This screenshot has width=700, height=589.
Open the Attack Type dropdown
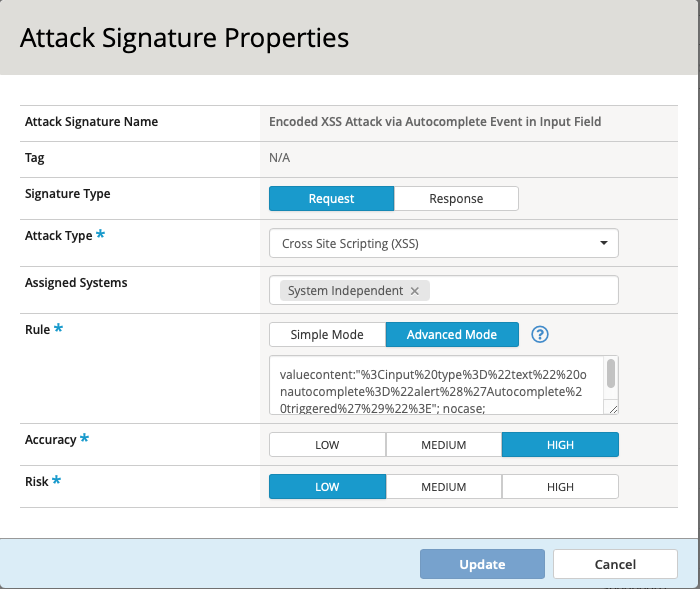coord(443,243)
